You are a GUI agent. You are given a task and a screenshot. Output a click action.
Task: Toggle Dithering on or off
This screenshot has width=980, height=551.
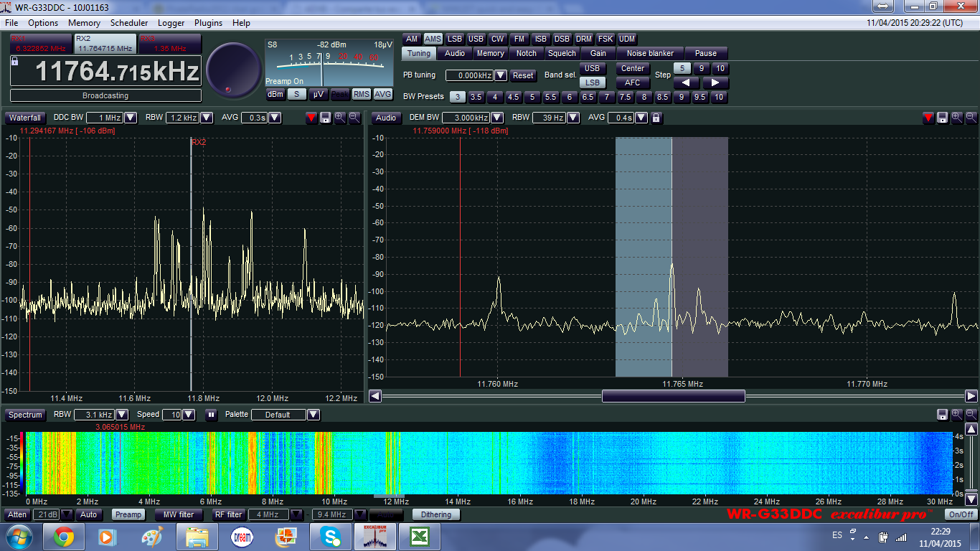[435, 514]
